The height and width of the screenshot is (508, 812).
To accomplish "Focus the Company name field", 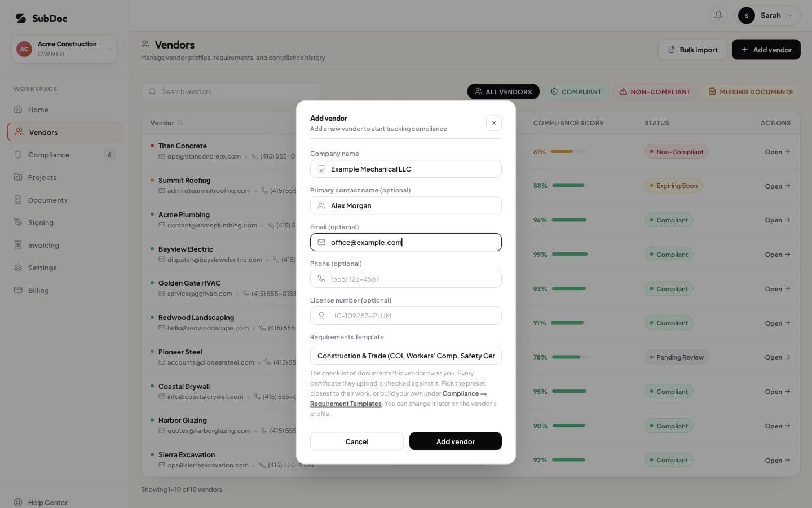I will pyautogui.click(x=406, y=169).
